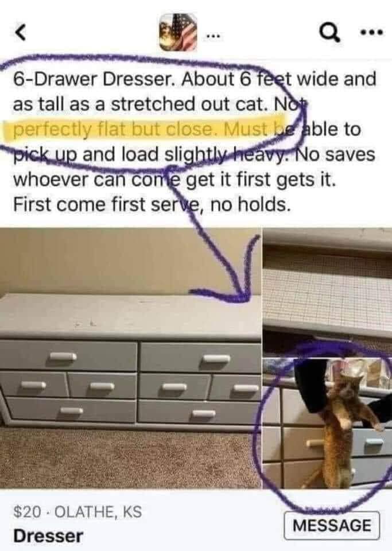Open the three-dot more options menu

coord(371,33)
